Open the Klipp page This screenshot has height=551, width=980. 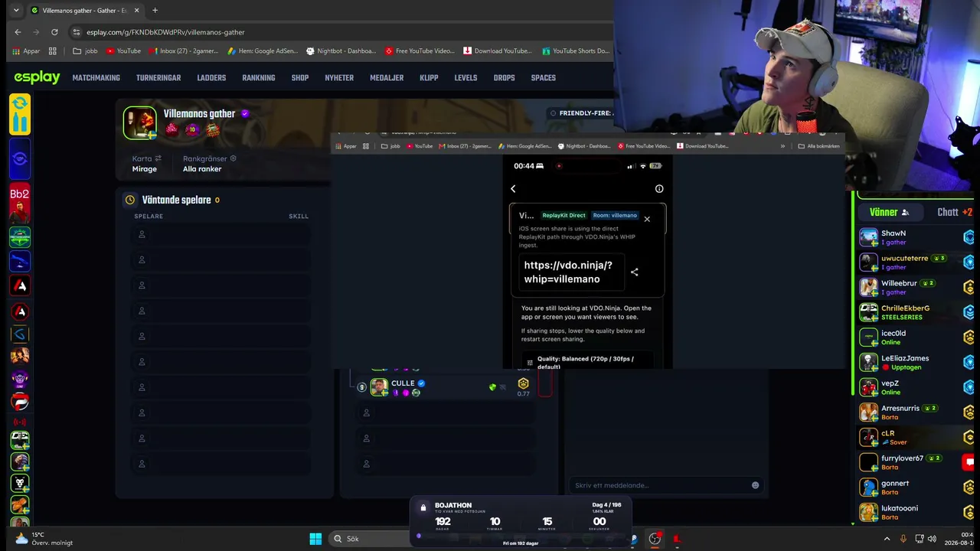[x=429, y=78]
